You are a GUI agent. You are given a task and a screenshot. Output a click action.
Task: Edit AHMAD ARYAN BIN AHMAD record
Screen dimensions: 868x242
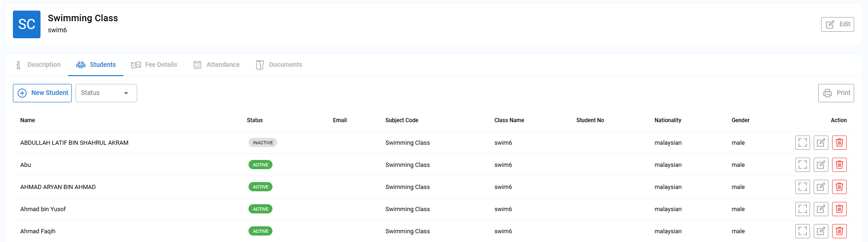(821, 187)
